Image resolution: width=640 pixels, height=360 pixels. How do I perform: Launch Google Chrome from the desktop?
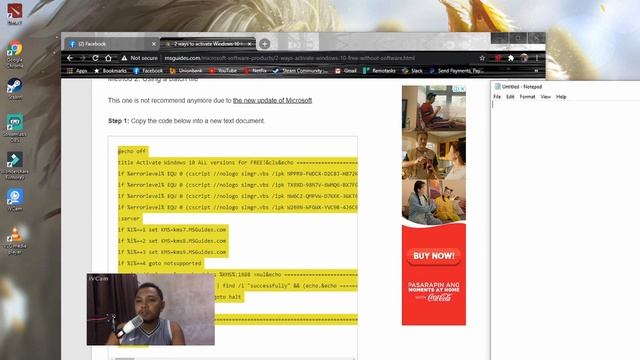click(15, 53)
